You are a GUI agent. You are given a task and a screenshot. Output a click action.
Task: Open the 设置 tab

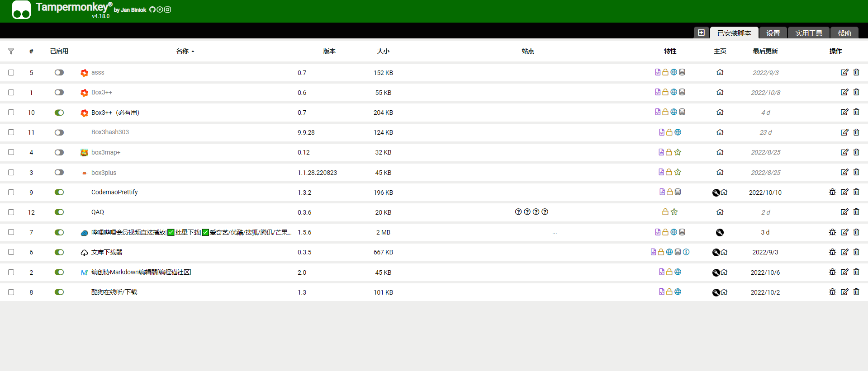[x=773, y=33]
